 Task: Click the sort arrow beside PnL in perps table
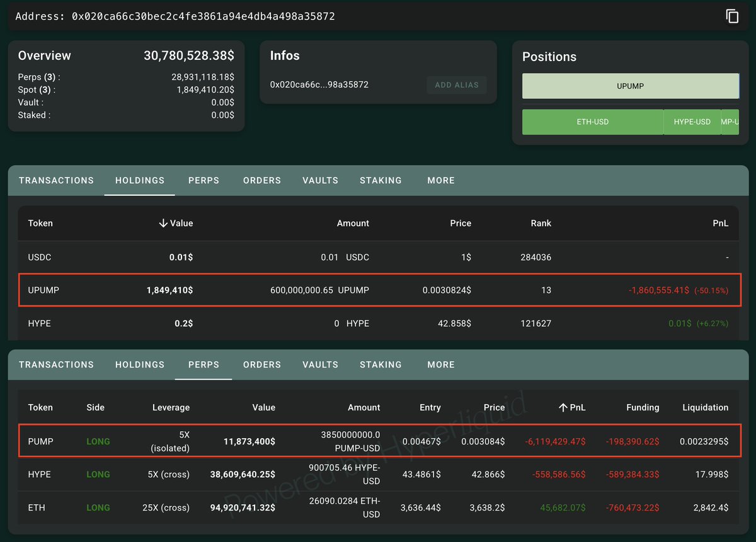[563, 407]
